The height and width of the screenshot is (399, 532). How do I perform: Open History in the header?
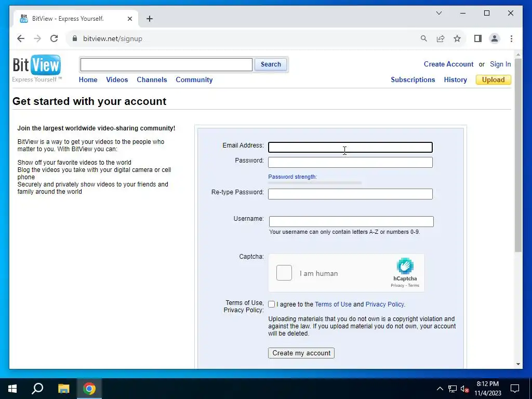coord(455,79)
